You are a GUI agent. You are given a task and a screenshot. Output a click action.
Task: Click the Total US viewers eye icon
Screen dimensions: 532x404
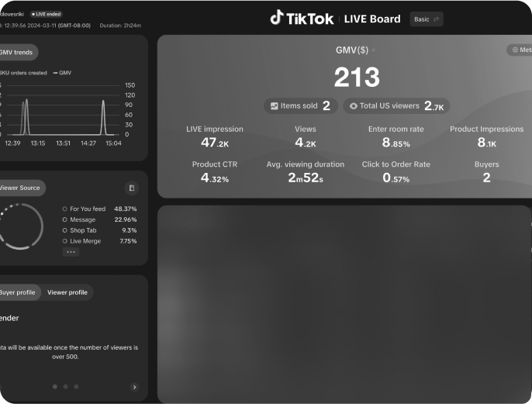pyautogui.click(x=354, y=105)
